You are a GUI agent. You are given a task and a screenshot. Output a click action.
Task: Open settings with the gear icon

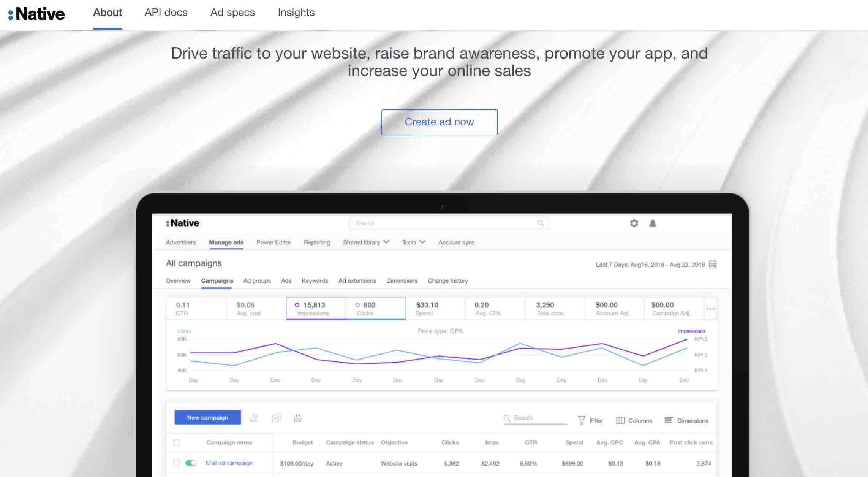pos(634,223)
